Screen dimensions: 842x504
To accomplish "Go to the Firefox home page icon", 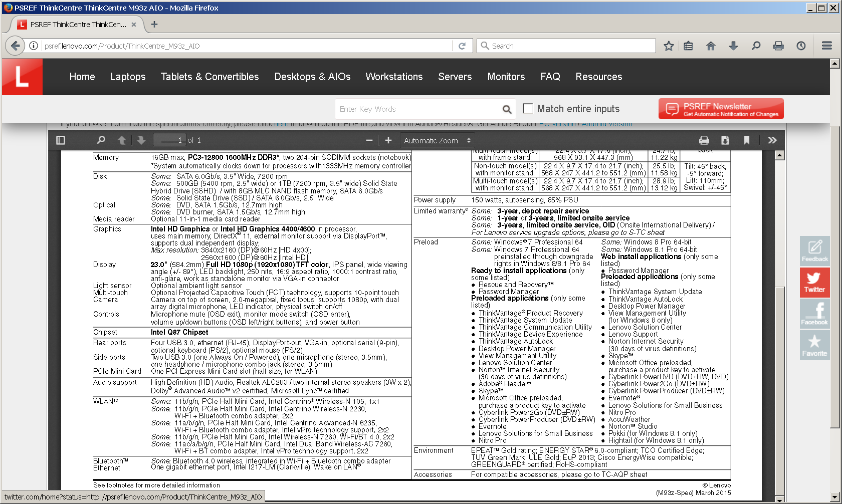I will [711, 46].
